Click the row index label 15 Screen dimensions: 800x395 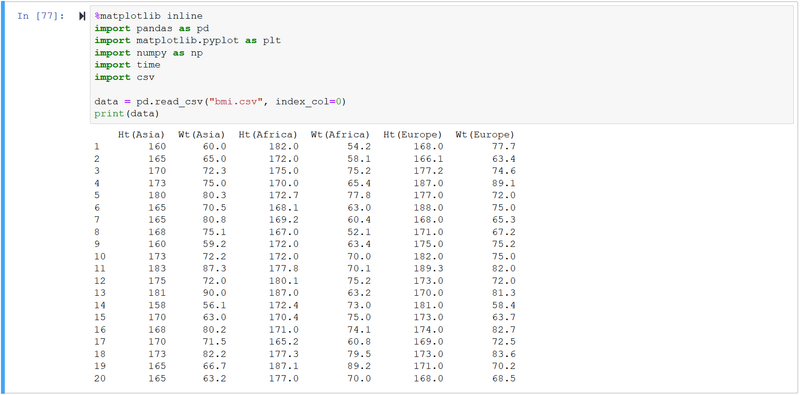pyautogui.click(x=100, y=317)
